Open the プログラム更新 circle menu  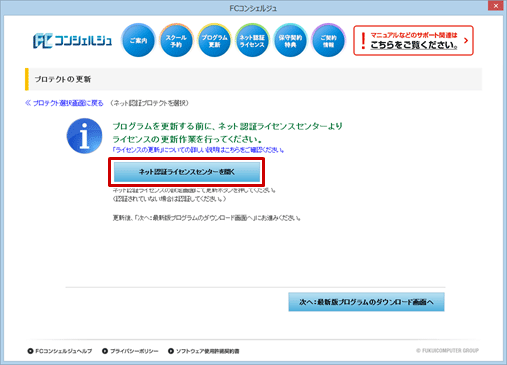pyautogui.click(x=214, y=40)
